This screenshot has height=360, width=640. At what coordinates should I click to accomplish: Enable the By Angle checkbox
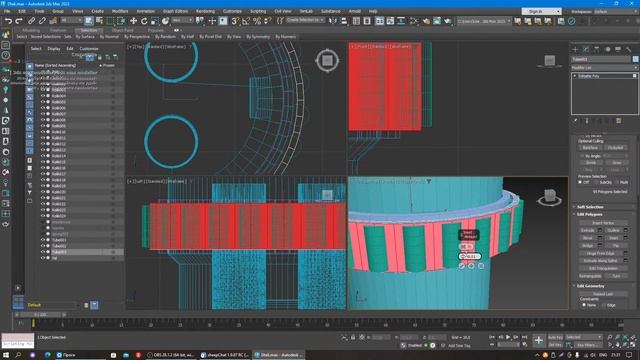[x=582, y=156]
